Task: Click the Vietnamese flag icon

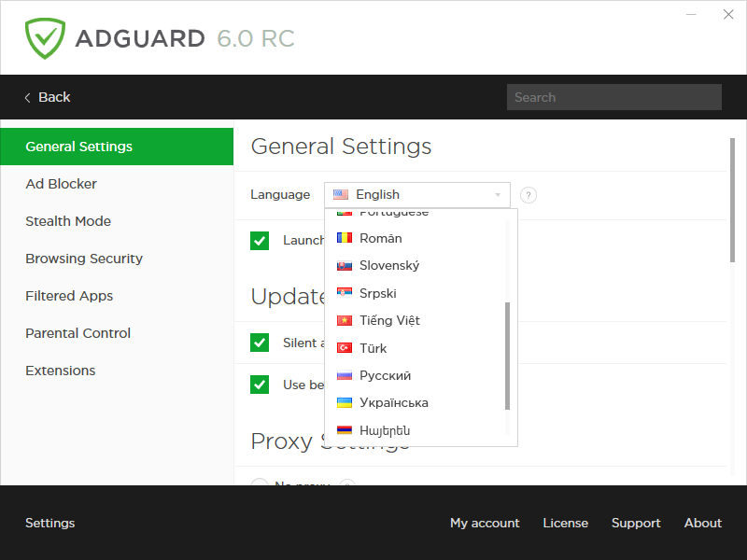Action: pos(344,320)
